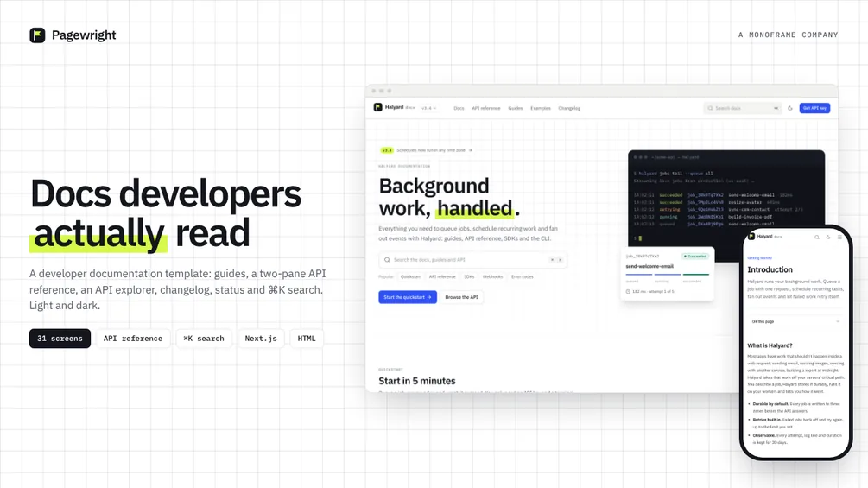This screenshot has height=488, width=868.
Task: Click the send-welcome-email job card title
Action: [x=649, y=266]
